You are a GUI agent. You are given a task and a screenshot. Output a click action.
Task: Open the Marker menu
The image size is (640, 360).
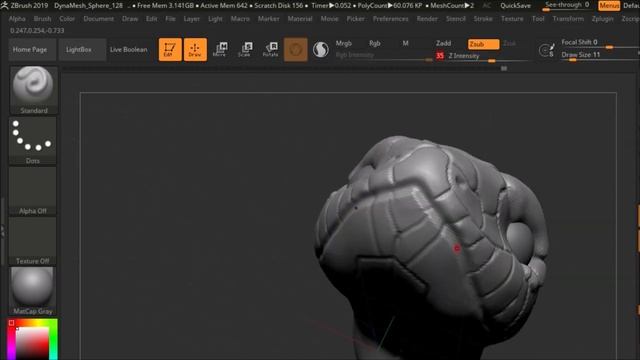(269, 19)
